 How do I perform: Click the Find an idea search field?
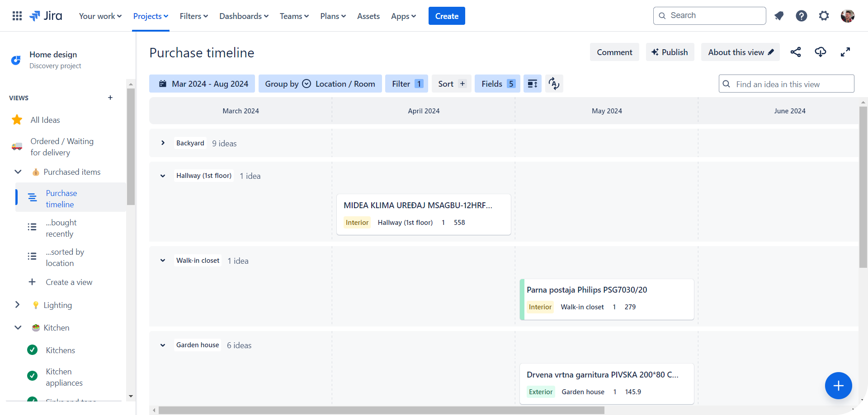point(787,84)
